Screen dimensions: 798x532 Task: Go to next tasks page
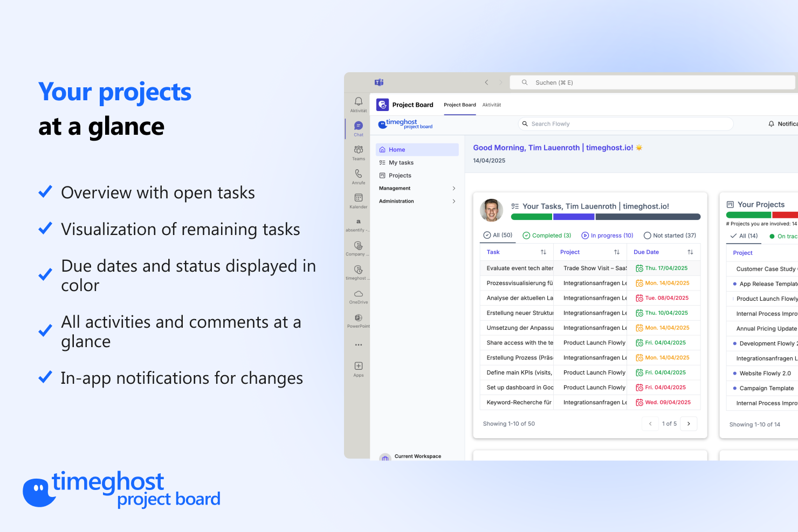click(x=689, y=424)
